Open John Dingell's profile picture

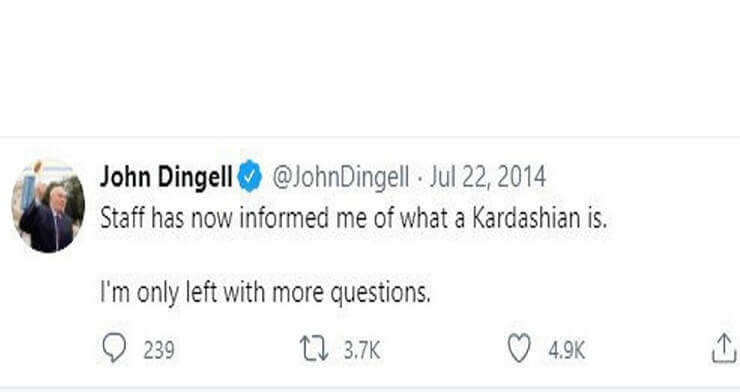coord(48,206)
